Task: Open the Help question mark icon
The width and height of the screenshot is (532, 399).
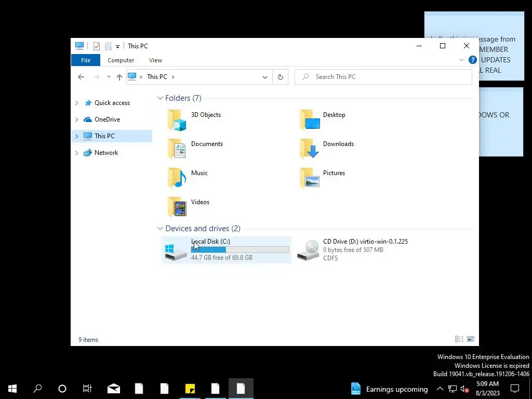Action: click(x=473, y=60)
